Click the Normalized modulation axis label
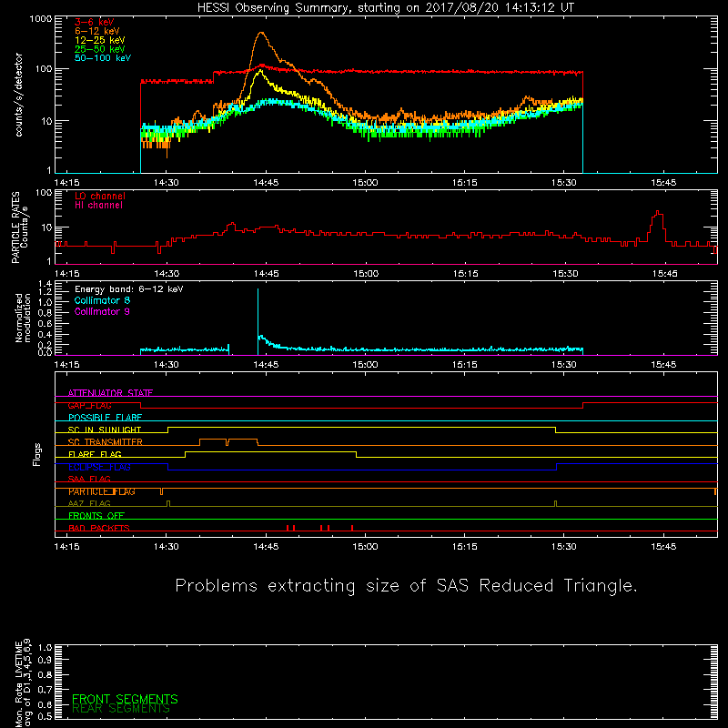The width and height of the screenshot is (728, 728). pyautogui.click(x=23, y=318)
